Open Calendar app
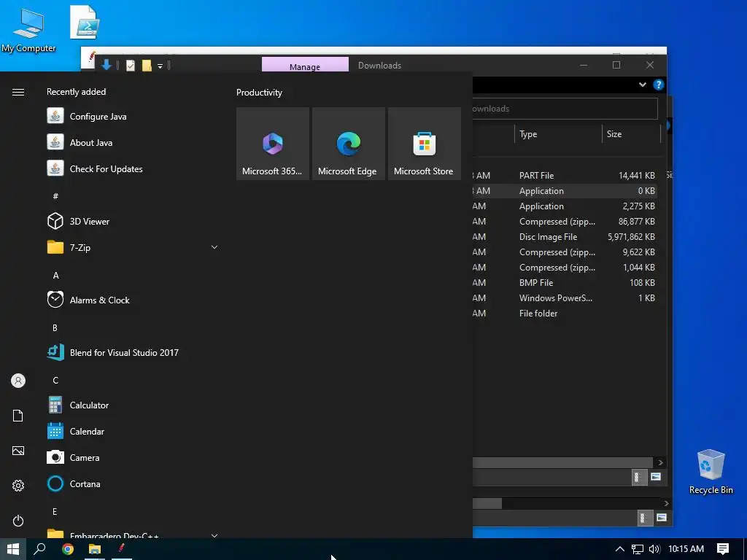The height and width of the screenshot is (560, 747). 133,431
